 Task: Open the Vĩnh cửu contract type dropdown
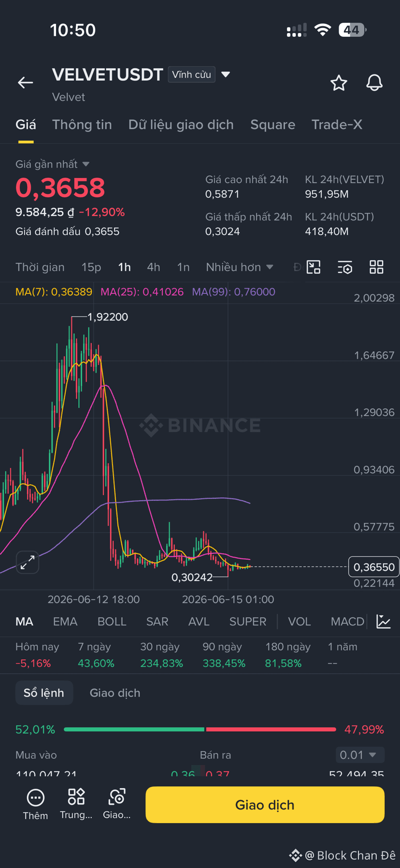[x=199, y=74]
